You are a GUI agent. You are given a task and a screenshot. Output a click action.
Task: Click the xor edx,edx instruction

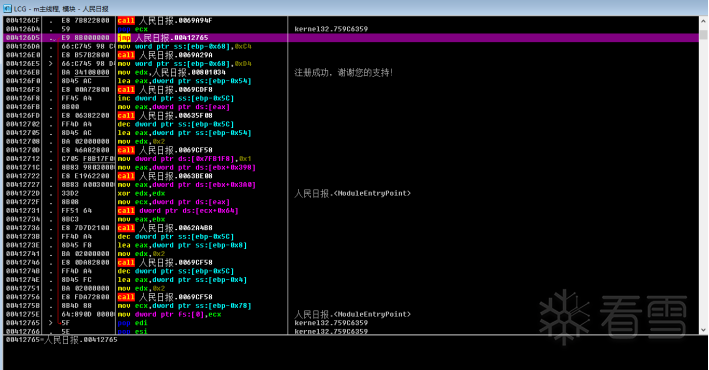[x=141, y=193]
